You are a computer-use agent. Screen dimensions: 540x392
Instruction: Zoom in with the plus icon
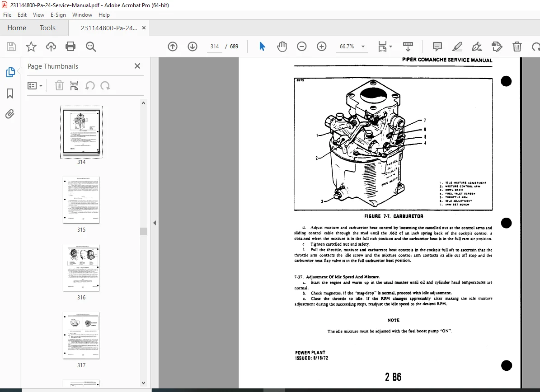tap(321, 47)
